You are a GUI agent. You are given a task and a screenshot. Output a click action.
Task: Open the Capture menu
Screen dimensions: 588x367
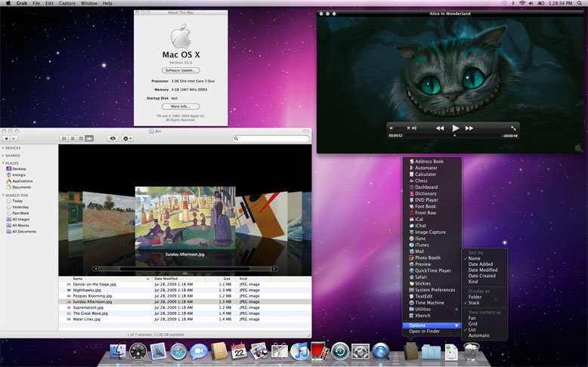pos(67,3)
